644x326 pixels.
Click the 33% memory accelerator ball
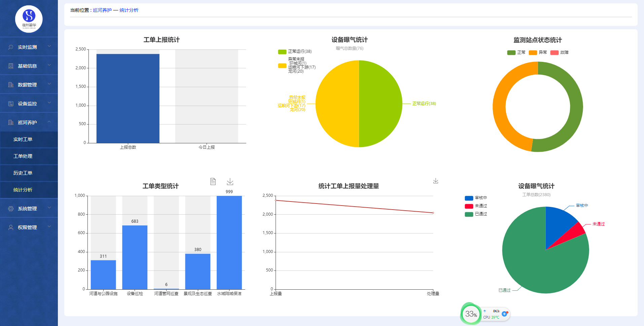pos(471,314)
